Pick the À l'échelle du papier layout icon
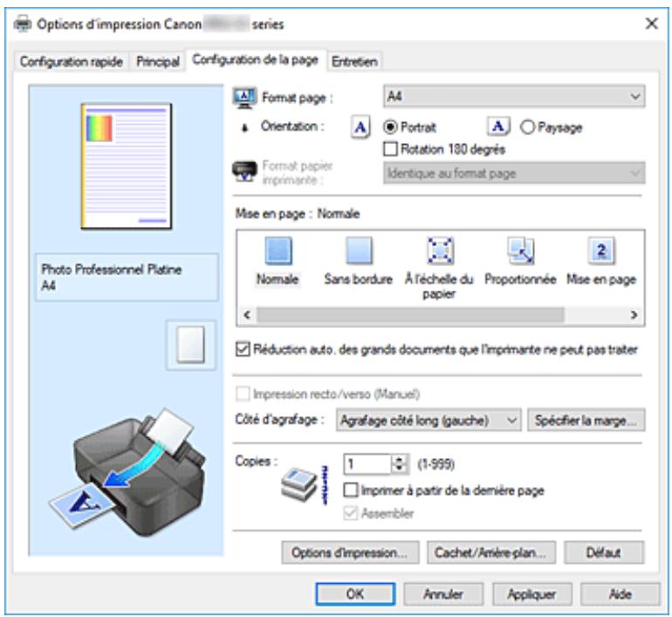The height and width of the screenshot is (617, 672). [440, 250]
